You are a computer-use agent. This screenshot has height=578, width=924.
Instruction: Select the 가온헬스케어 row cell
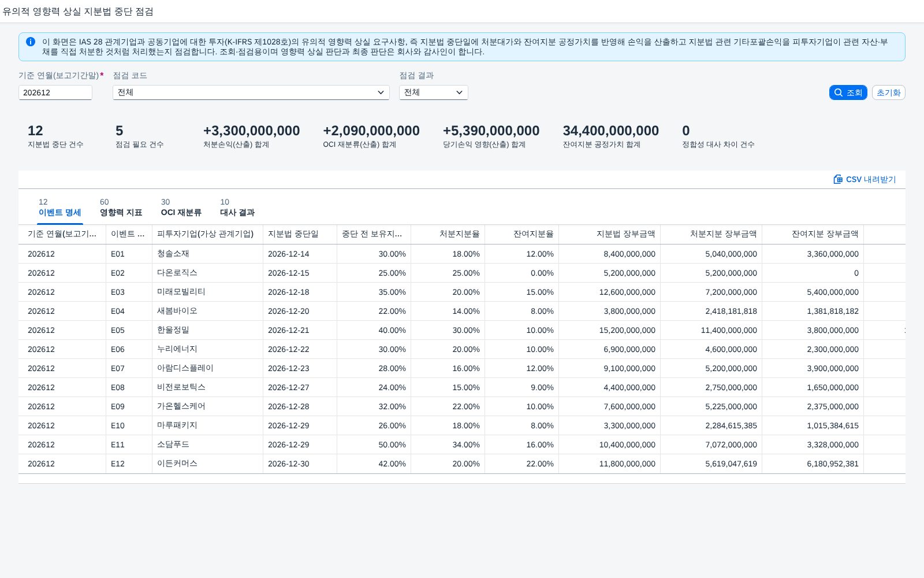(207, 406)
